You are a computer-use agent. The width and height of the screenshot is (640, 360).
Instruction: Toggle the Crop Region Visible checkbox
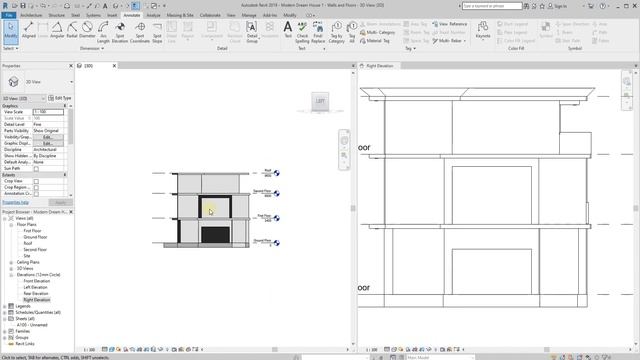tap(36, 187)
